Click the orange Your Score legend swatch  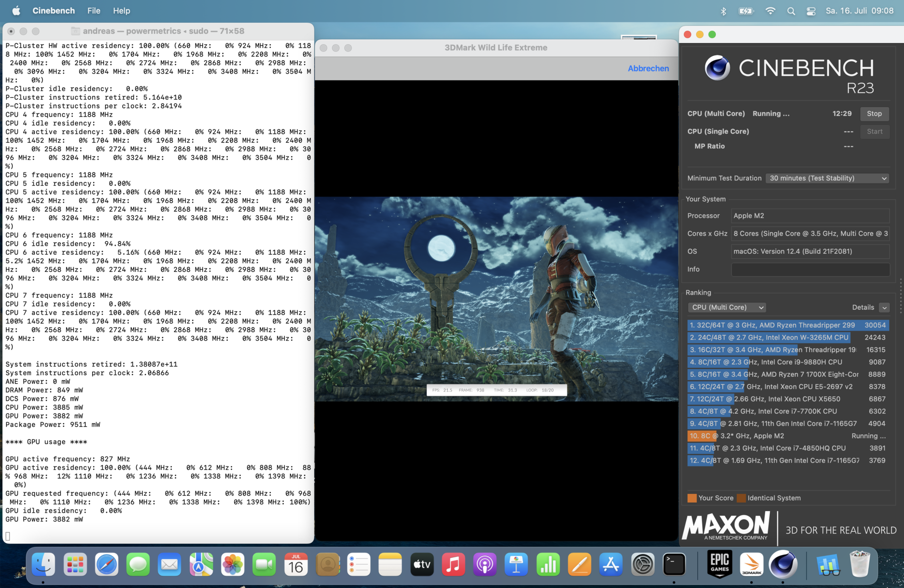(692, 498)
